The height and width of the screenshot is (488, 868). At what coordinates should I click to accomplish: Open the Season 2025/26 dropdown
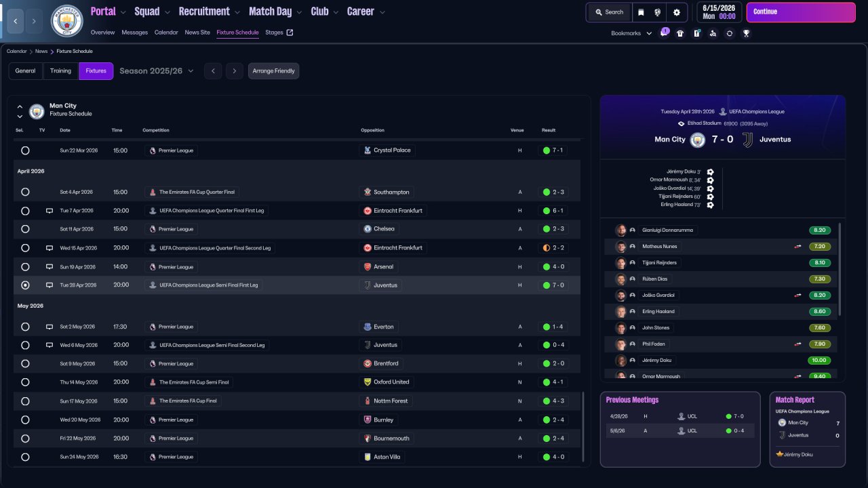click(x=157, y=71)
